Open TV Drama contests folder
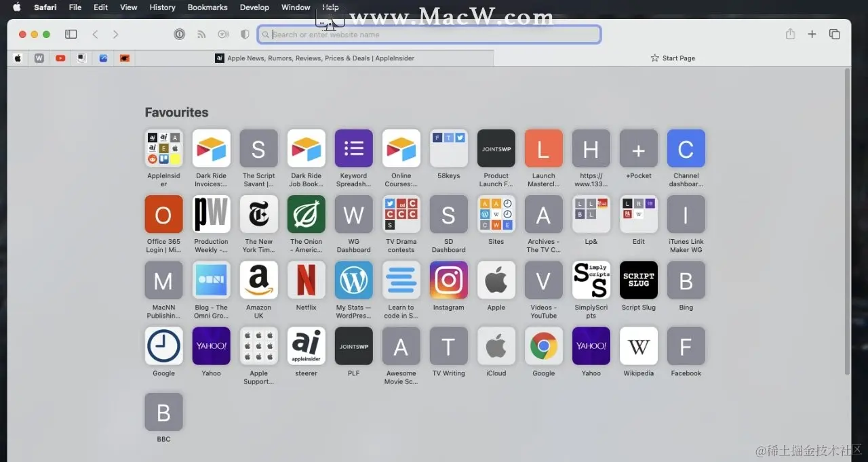The image size is (868, 462). point(401,214)
